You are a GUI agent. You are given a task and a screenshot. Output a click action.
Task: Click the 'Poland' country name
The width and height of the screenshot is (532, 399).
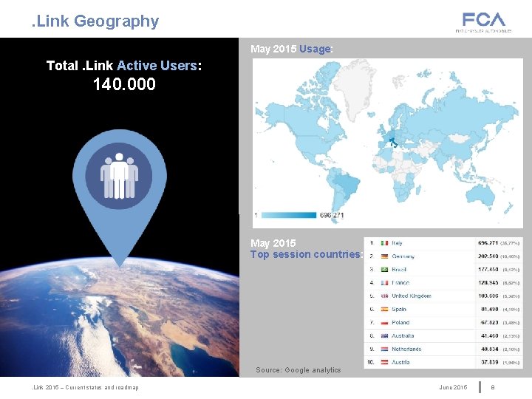click(400, 322)
